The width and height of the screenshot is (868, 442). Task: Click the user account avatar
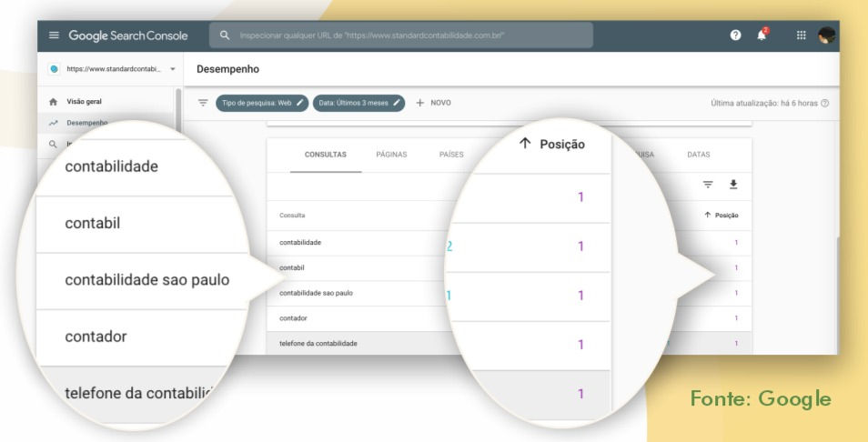click(x=826, y=35)
